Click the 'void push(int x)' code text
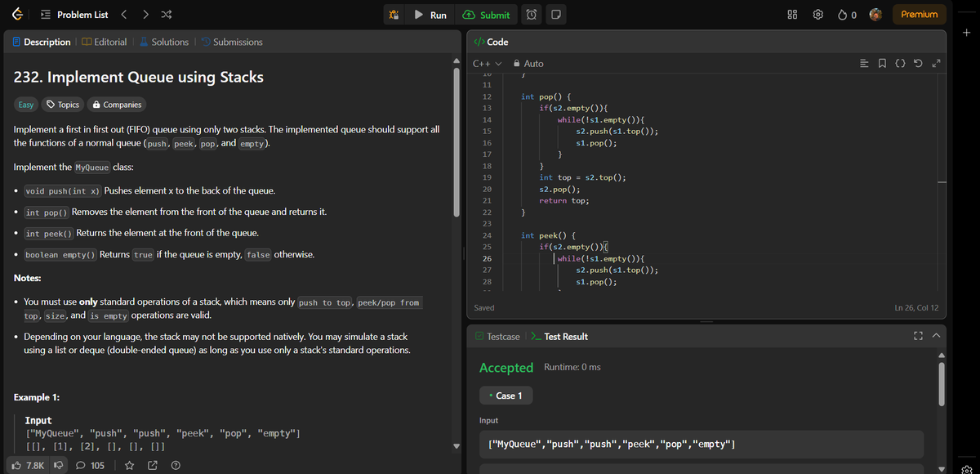 pos(62,191)
